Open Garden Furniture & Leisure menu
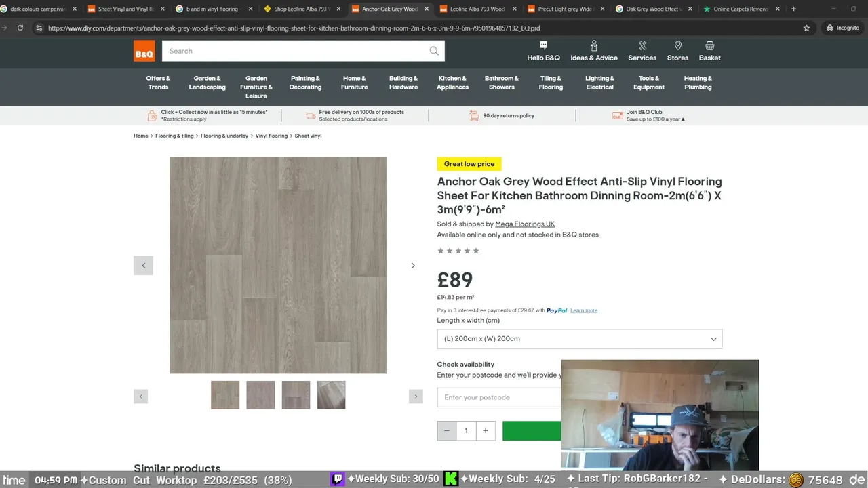 pyautogui.click(x=256, y=87)
